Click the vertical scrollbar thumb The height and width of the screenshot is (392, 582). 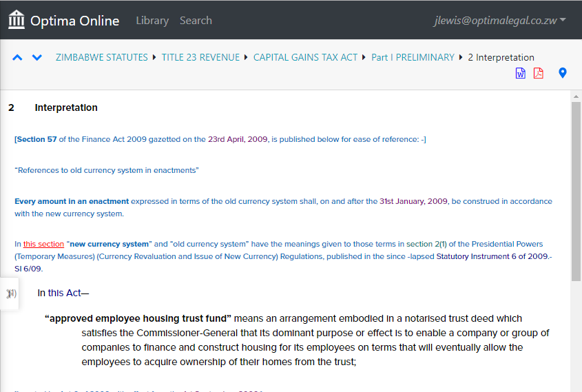point(576,193)
